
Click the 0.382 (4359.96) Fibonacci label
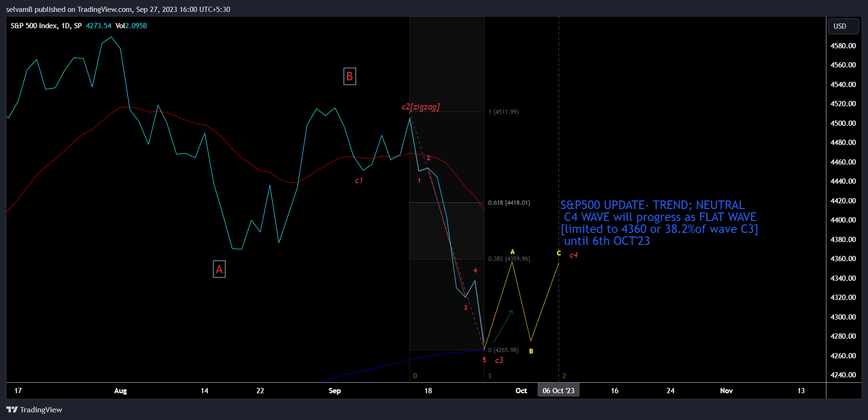(509, 259)
